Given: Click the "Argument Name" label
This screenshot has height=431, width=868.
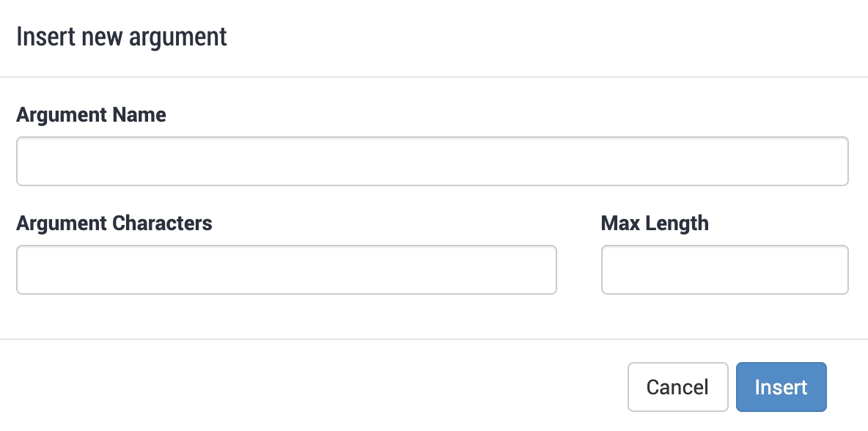Looking at the screenshot, I should (x=91, y=115).
